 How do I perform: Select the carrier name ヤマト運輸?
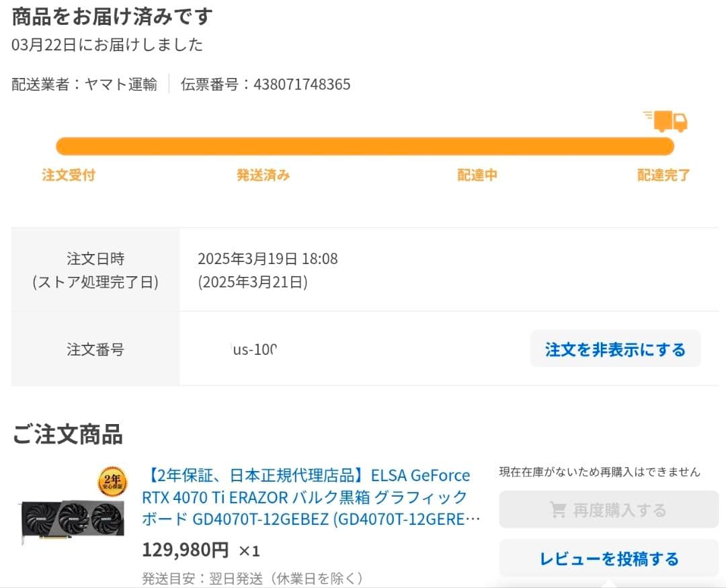pyautogui.click(x=119, y=84)
